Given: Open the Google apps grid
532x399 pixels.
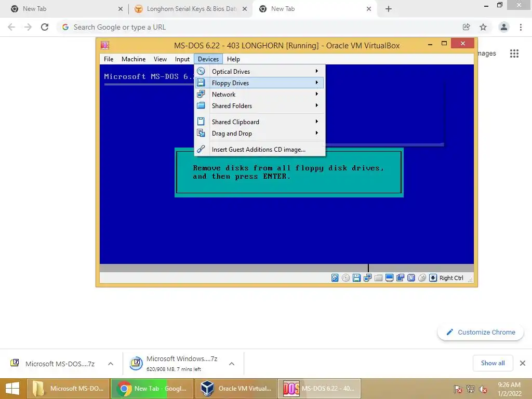Looking at the screenshot, I should (514, 54).
